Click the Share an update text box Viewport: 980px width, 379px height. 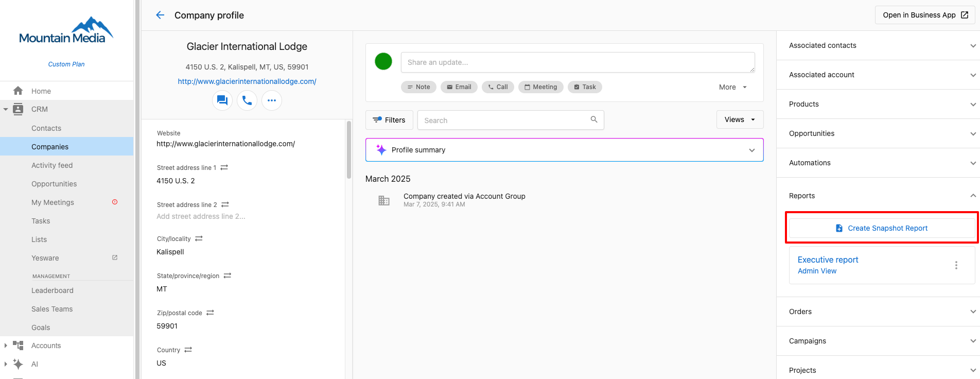click(x=578, y=62)
